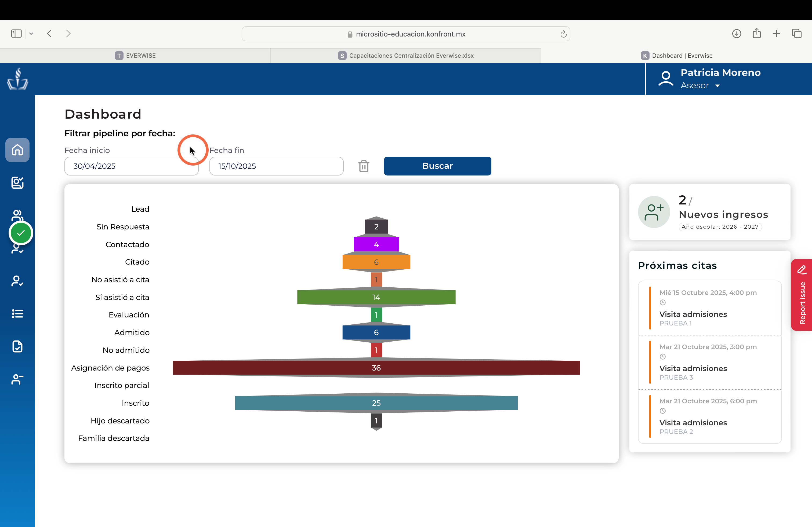Click the green checkmark circle in sidebar
This screenshot has height=527, width=812.
click(21, 233)
